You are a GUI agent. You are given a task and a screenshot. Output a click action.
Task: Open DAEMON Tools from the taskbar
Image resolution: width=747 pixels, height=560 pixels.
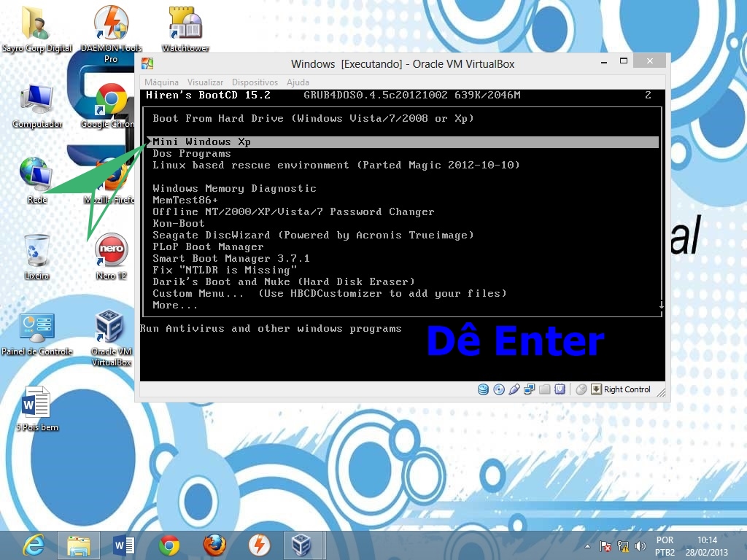click(259, 545)
